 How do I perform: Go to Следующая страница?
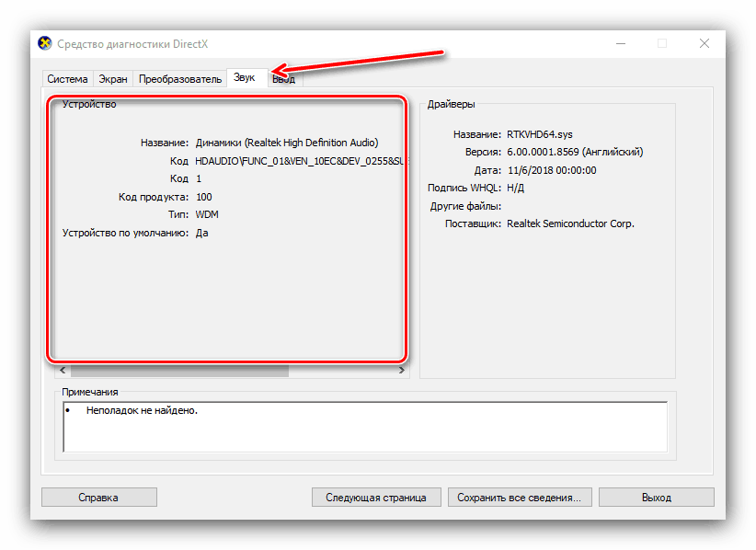tap(376, 498)
